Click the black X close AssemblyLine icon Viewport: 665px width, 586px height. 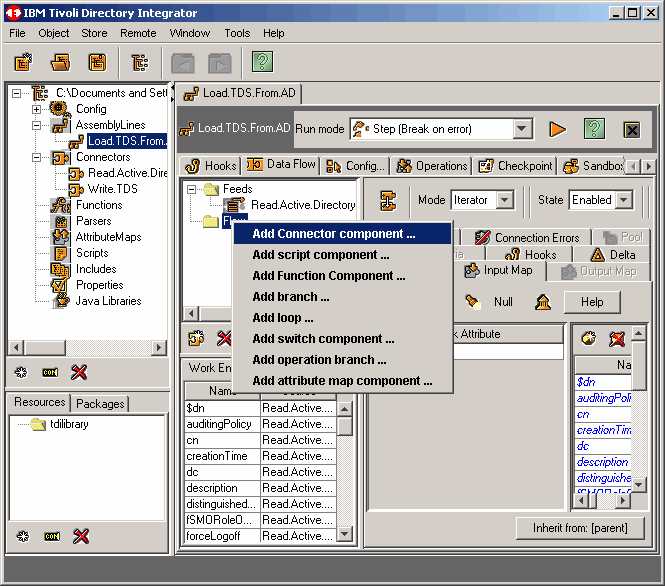[631, 129]
